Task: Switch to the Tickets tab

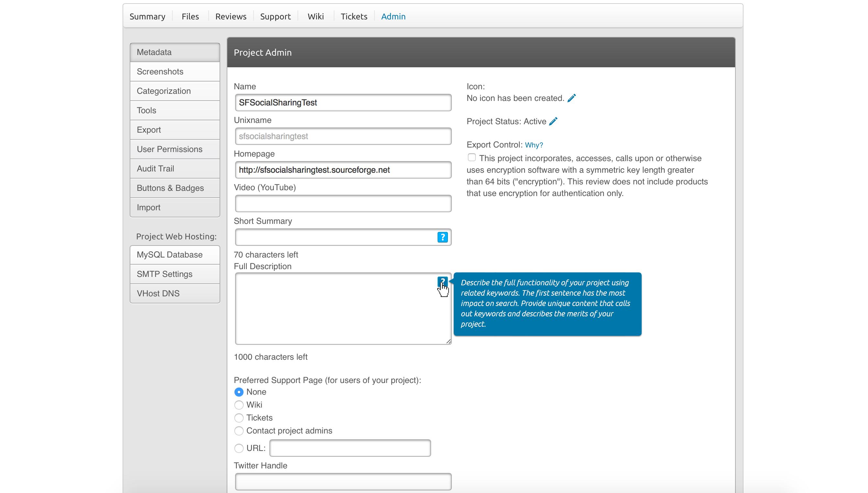Action: [353, 16]
